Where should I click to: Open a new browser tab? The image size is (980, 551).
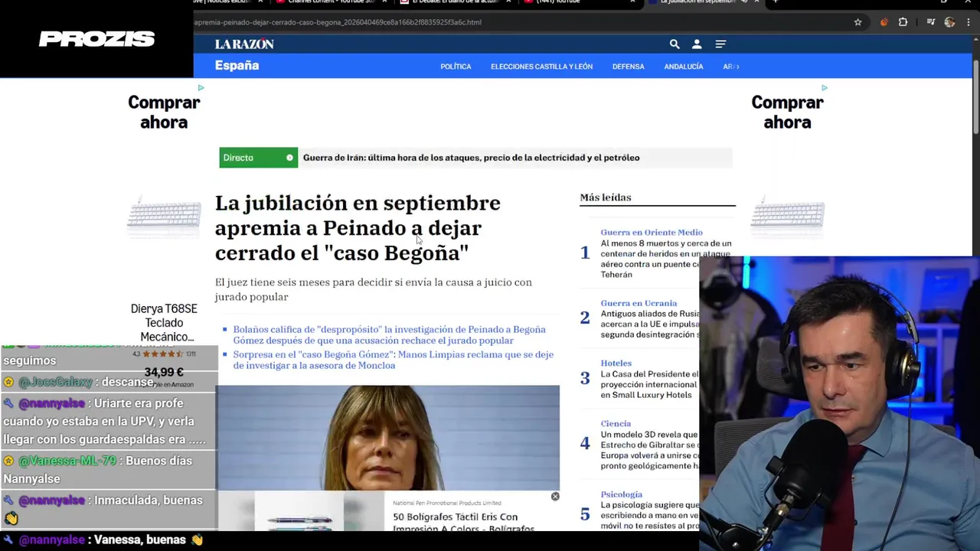(x=775, y=2)
